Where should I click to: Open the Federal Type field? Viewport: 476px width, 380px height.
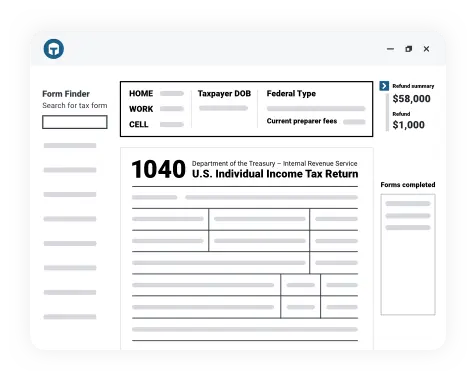pyautogui.click(x=316, y=108)
